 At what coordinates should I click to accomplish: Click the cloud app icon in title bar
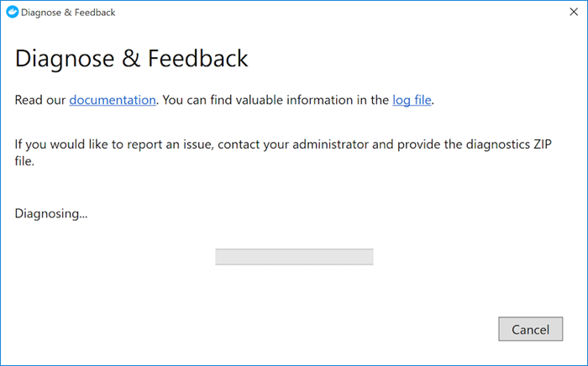(9, 13)
